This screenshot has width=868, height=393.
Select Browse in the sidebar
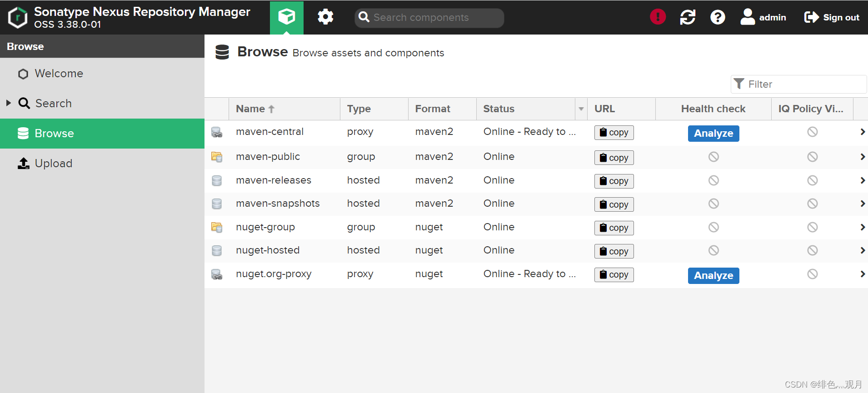pos(102,133)
